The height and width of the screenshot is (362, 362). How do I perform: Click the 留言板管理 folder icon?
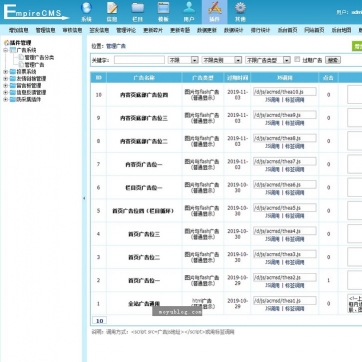point(13,86)
